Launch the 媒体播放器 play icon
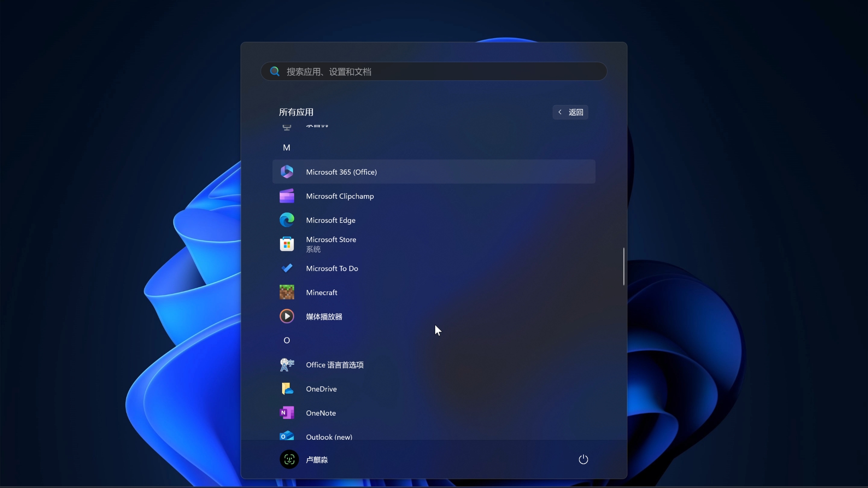Image resolution: width=868 pixels, height=488 pixels. [x=287, y=316]
